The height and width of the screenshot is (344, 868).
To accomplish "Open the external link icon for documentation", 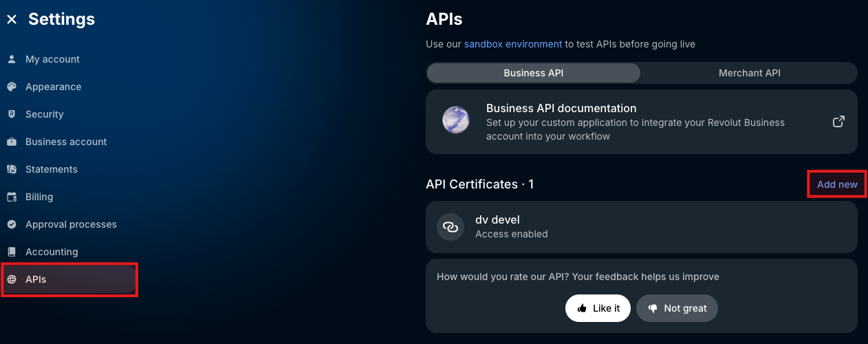I will point(838,122).
